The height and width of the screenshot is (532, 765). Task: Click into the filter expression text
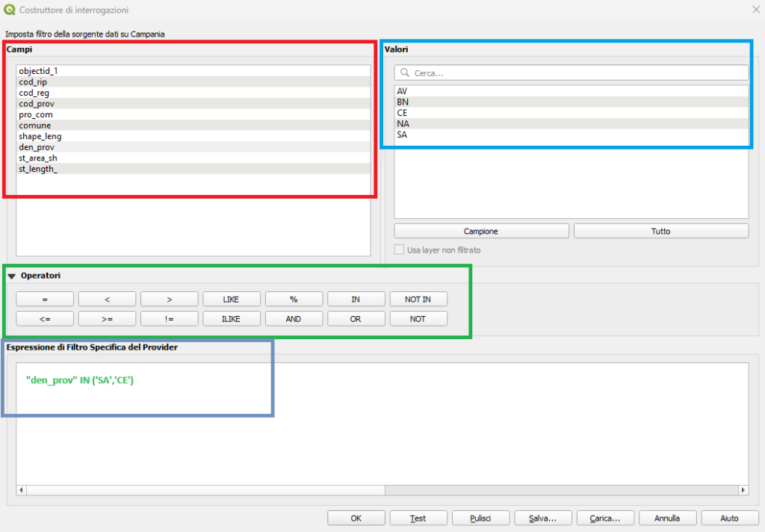[x=79, y=380]
